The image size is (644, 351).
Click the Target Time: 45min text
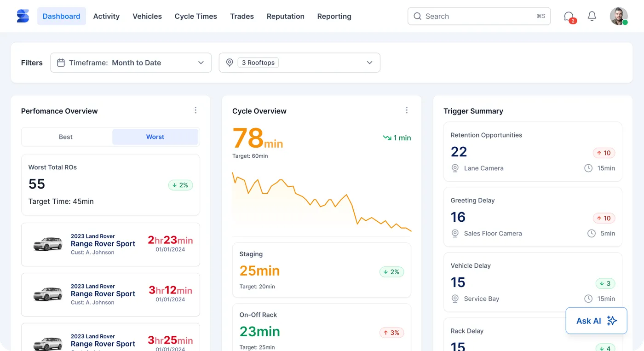pyautogui.click(x=61, y=201)
